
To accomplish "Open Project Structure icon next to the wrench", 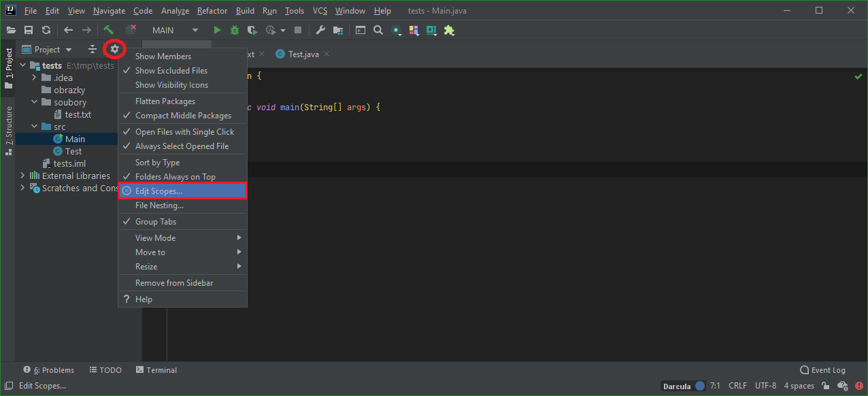I will click(337, 30).
